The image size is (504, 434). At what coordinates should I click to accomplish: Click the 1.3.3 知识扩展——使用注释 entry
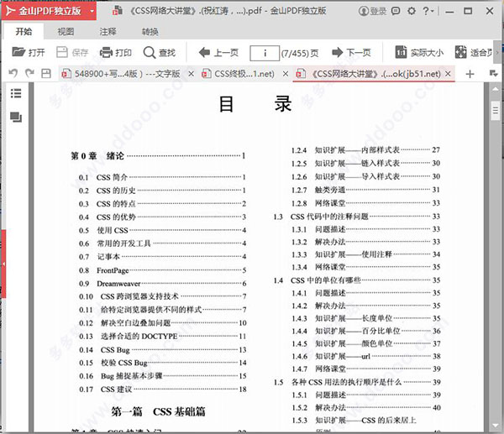coord(365,254)
